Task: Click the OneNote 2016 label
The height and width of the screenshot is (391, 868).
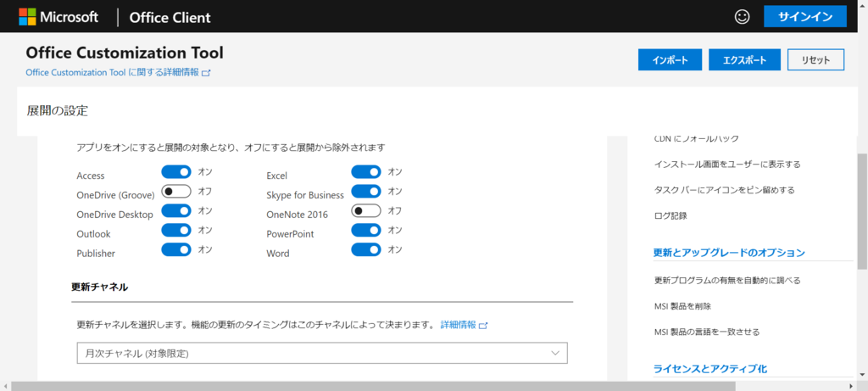Action: point(298,215)
